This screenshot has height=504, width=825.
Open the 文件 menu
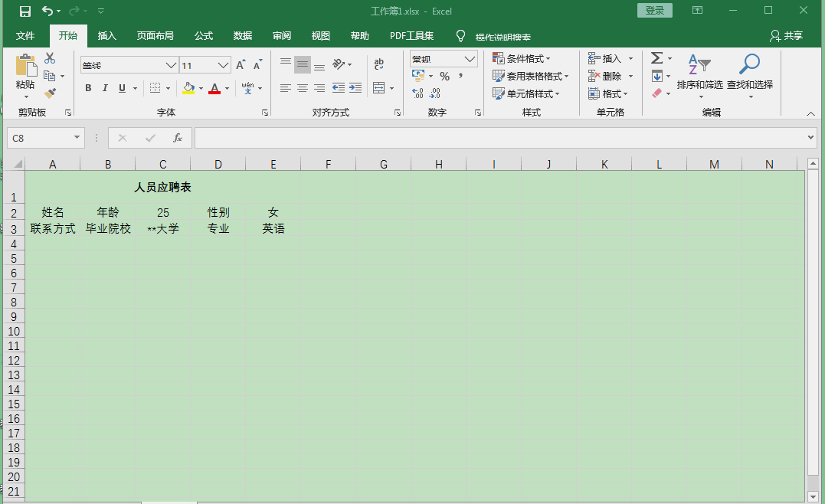25,36
